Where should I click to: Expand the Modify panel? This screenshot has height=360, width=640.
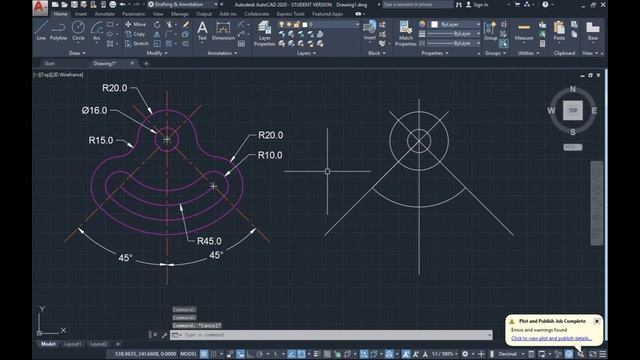pyautogui.click(x=157, y=53)
